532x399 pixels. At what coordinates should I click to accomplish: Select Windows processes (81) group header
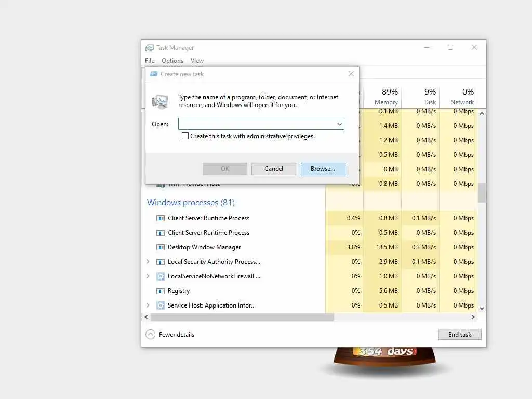point(191,203)
